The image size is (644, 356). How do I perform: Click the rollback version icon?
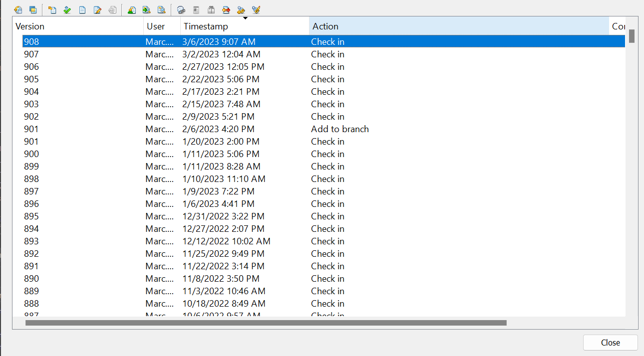point(18,9)
